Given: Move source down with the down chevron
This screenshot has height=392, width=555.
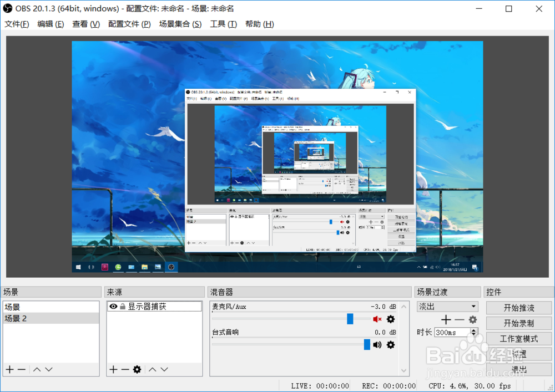Looking at the screenshot, I should click(x=165, y=369).
